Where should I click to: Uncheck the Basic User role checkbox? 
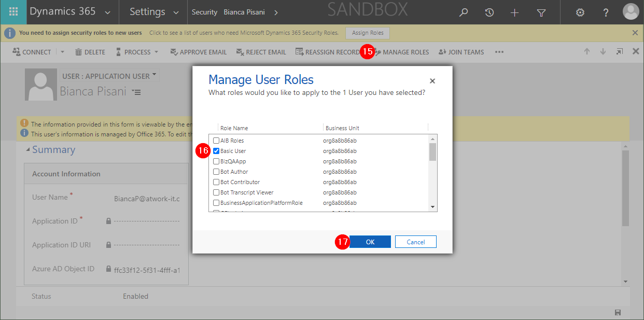(x=216, y=151)
